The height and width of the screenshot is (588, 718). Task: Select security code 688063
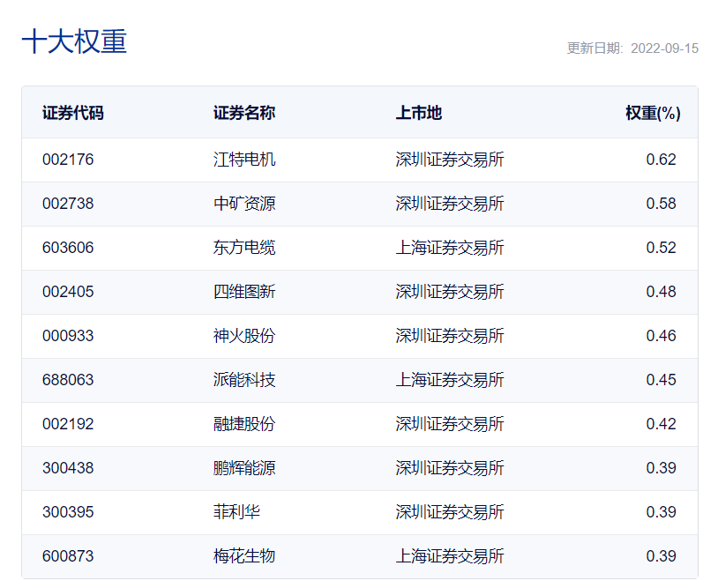[68, 380]
